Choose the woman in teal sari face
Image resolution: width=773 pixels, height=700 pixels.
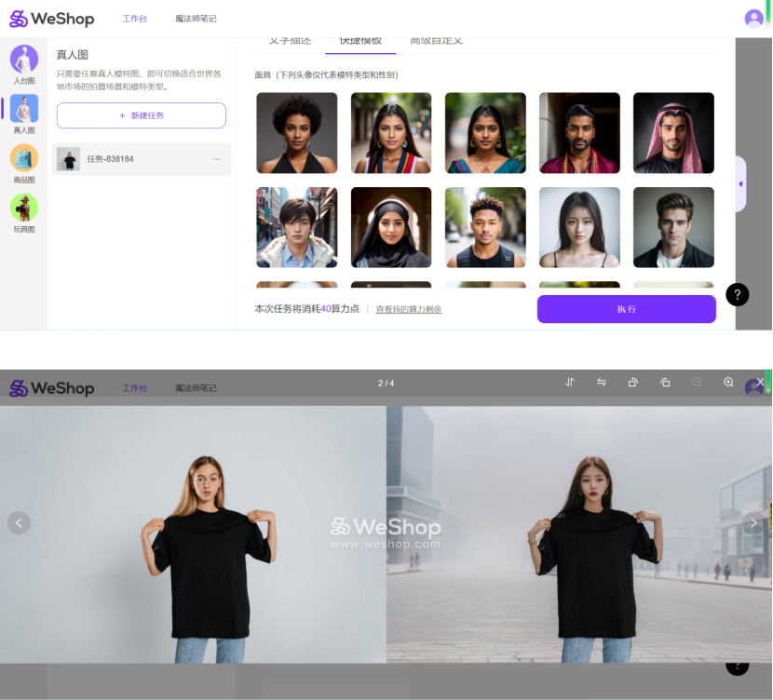tap(485, 133)
